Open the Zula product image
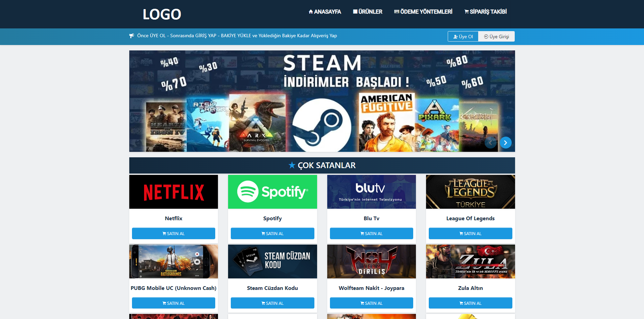Viewport: 644px width, 319px height. (x=470, y=261)
